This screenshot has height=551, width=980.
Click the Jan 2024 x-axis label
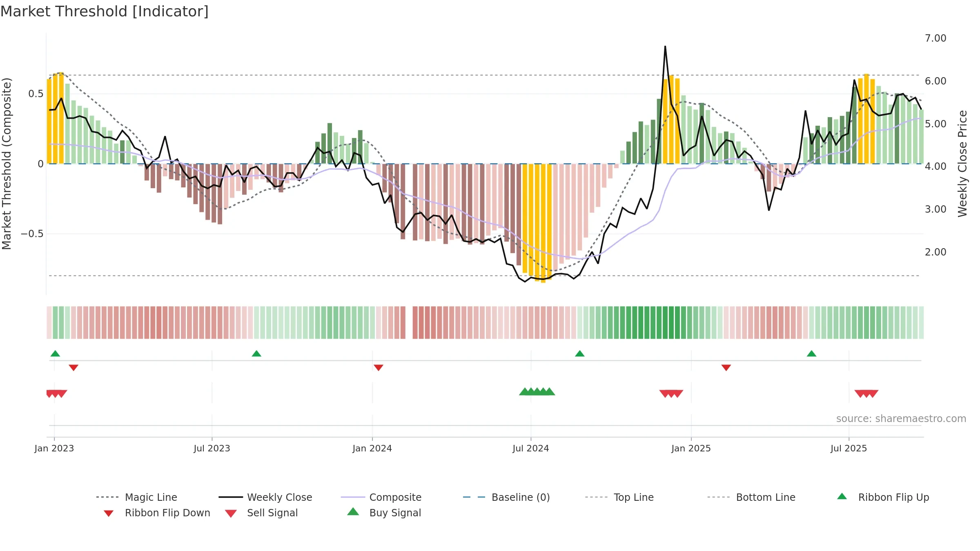tap(372, 449)
